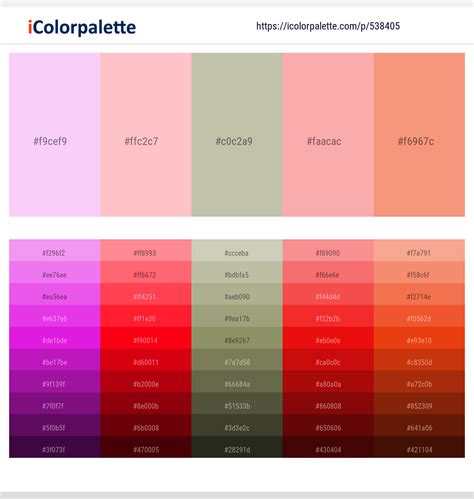The image size is (474, 499).
Task: Select the #3f073f darkest purple shade
Action: (x=55, y=447)
